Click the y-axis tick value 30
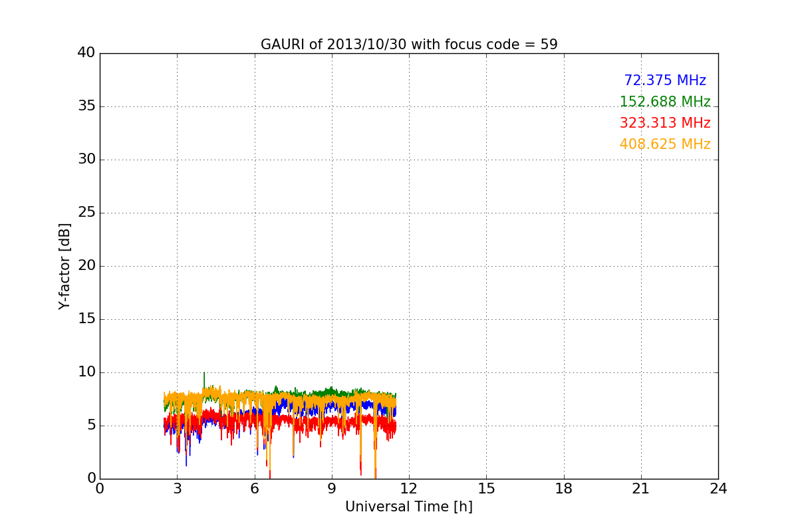The height and width of the screenshot is (532, 798). coord(86,160)
